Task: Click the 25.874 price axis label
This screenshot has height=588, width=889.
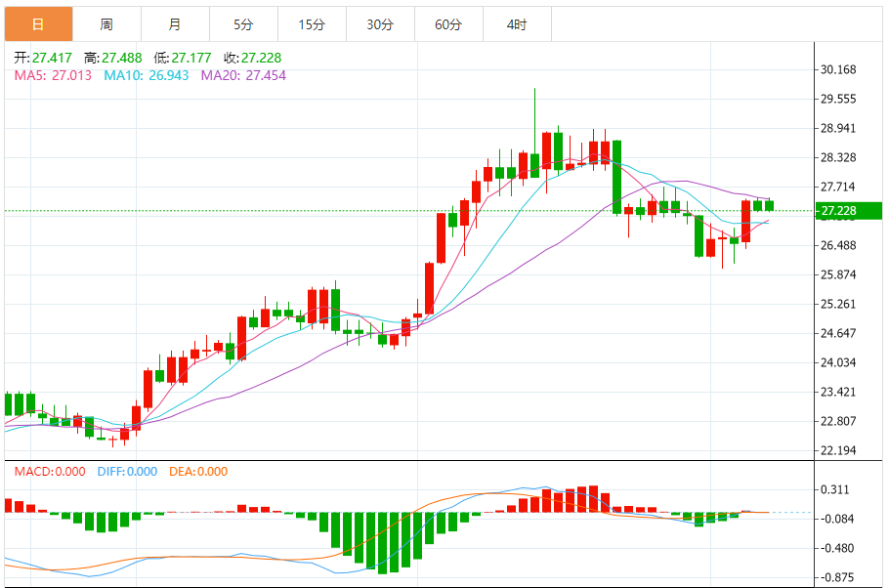Action: (838, 275)
